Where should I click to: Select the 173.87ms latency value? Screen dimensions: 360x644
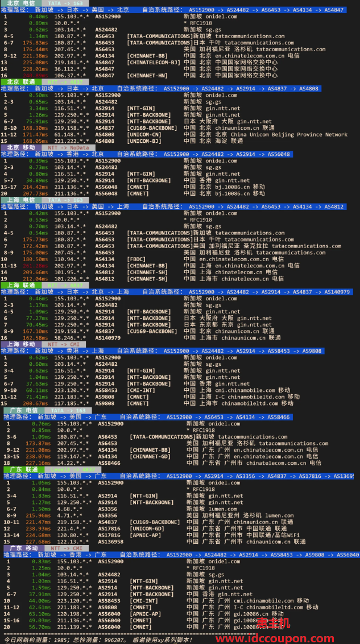point(38,444)
